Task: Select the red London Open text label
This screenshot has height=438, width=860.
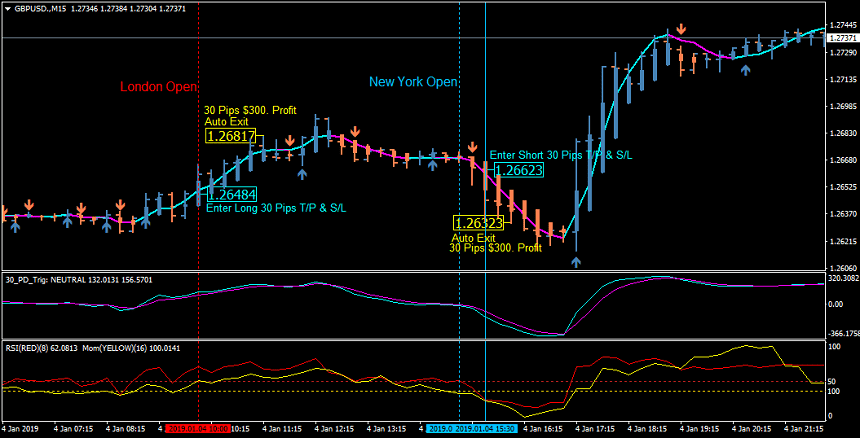Action: 158,87
